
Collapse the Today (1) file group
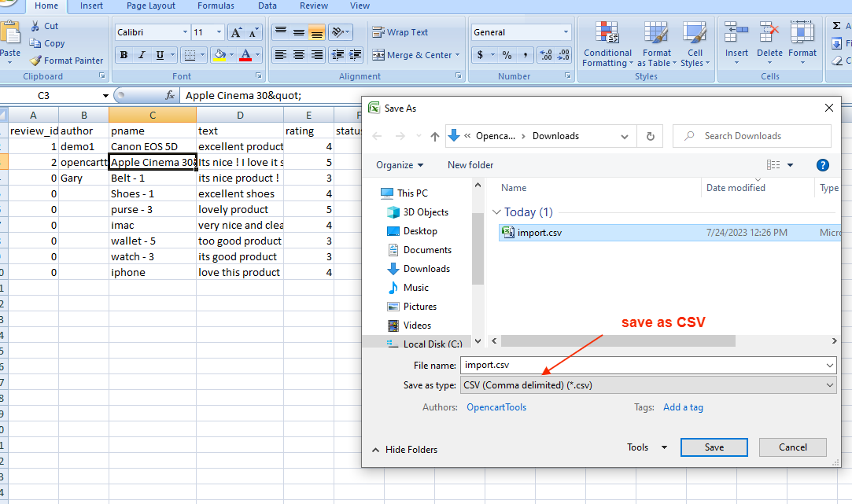(x=496, y=212)
